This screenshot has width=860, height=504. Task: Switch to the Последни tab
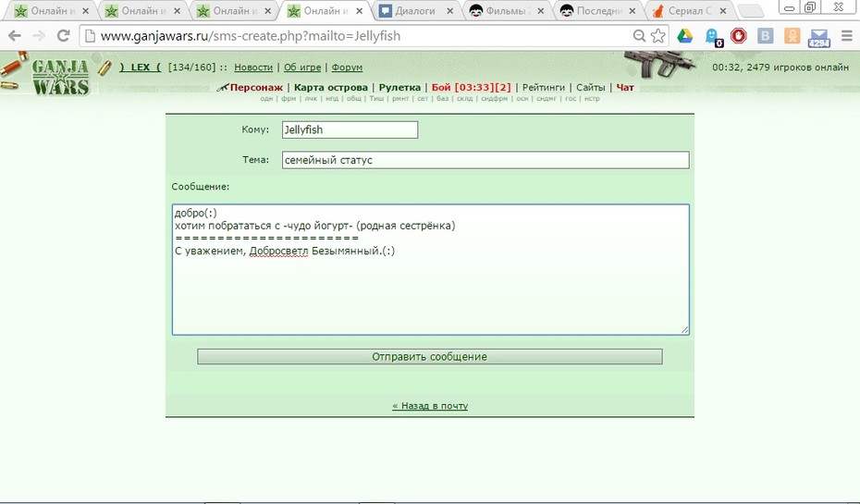[597, 11]
